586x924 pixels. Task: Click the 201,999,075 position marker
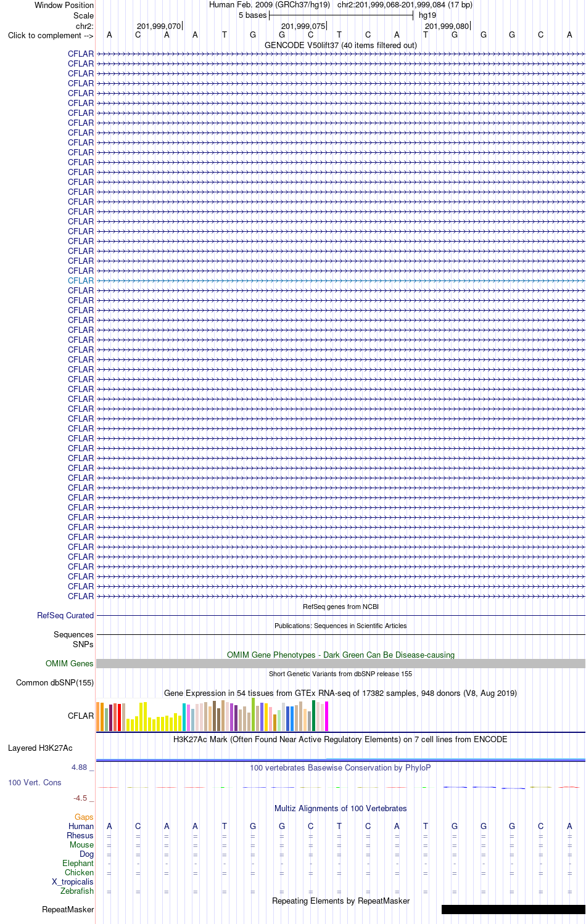pos(303,26)
